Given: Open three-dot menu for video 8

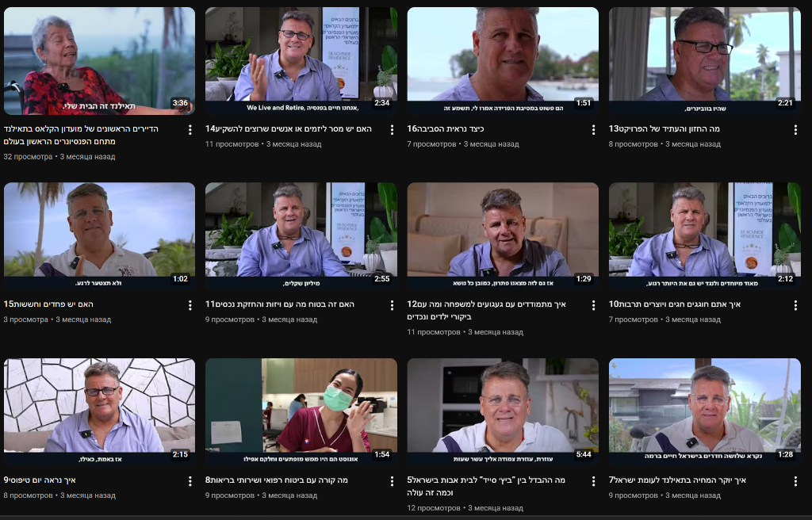Looking at the screenshot, I should tap(392, 481).
